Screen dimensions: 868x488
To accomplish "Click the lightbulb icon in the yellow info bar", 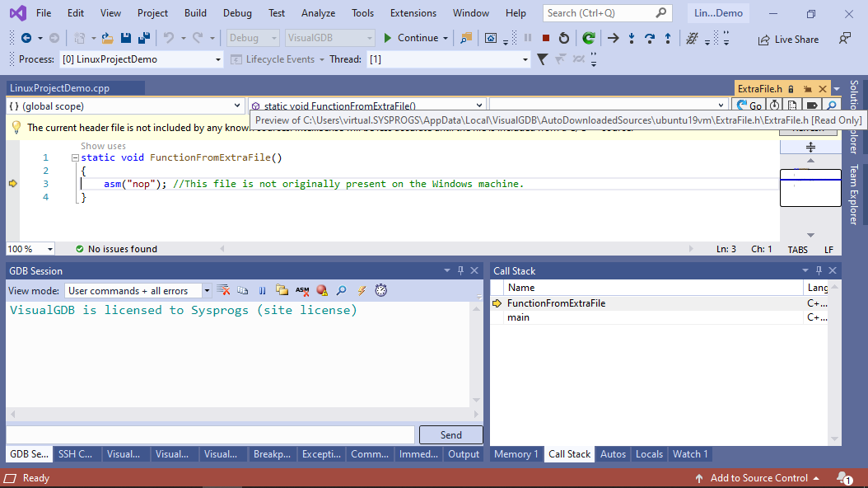I will pos(16,128).
